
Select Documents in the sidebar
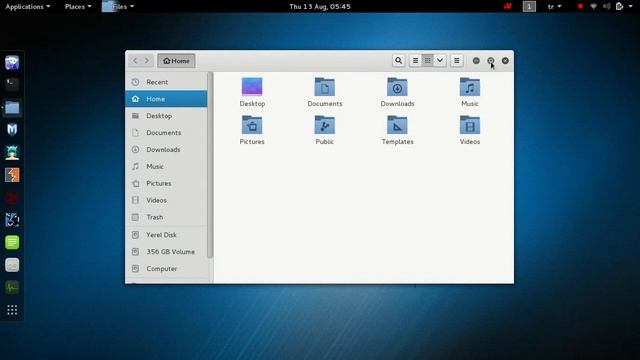[x=166, y=133]
